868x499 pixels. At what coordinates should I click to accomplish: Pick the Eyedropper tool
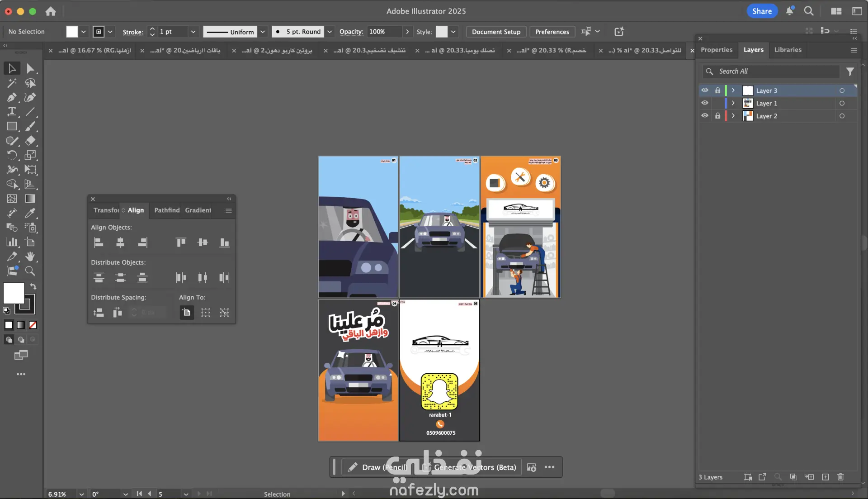click(30, 213)
